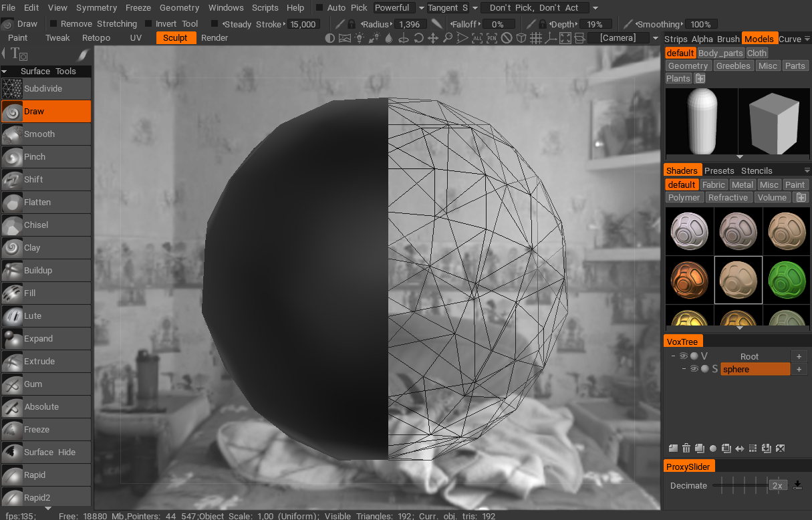Screen dimensions: 812x520
Task: Select the green shader thumbnail
Action: 786,279
